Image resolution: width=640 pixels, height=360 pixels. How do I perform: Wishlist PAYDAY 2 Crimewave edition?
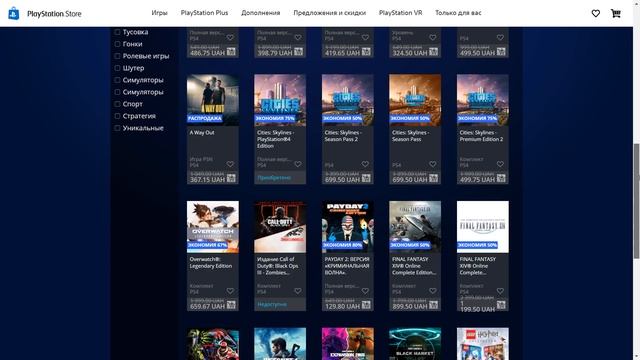[x=365, y=291]
